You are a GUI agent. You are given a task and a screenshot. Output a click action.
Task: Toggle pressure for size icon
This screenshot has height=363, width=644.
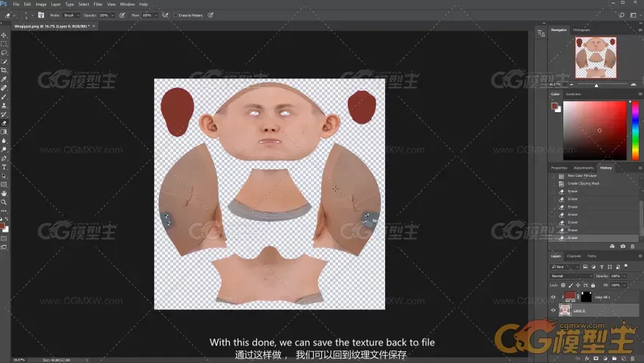click(x=211, y=15)
